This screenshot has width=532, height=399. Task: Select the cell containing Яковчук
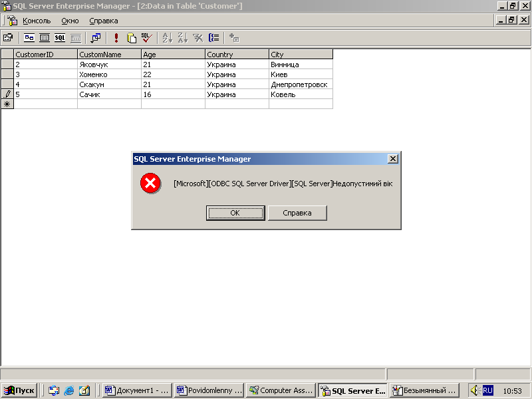(109, 65)
